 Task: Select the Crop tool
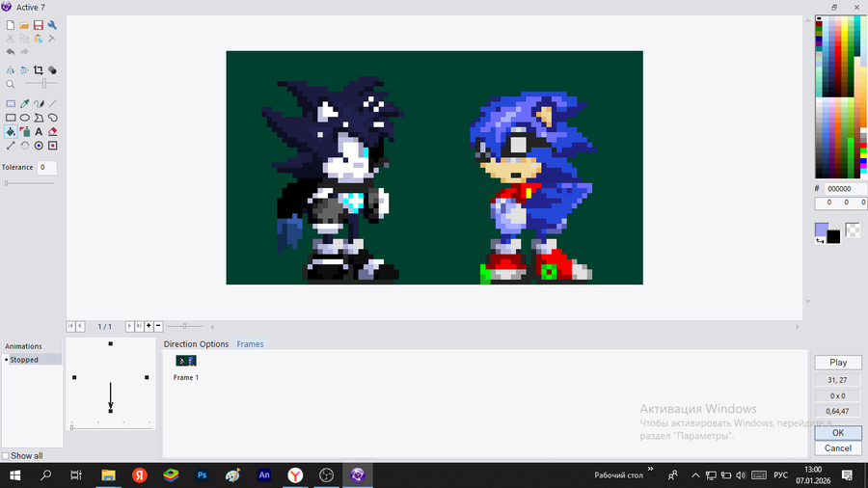point(39,70)
